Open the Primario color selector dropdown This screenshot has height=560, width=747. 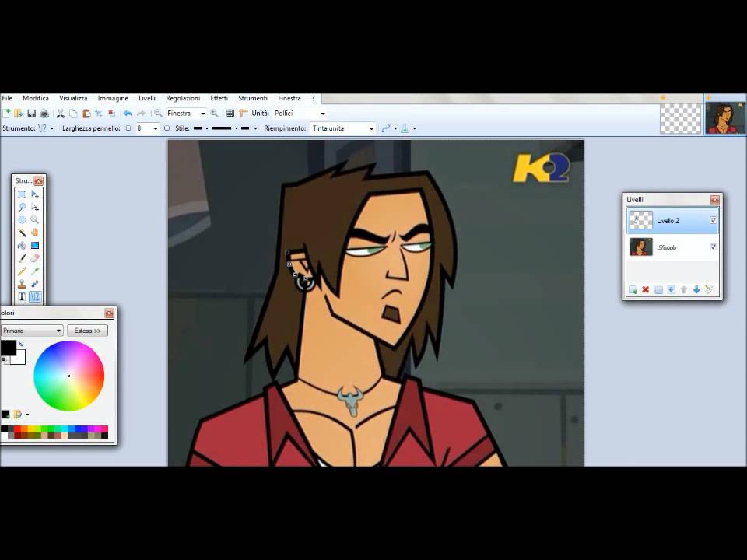click(x=32, y=331)
